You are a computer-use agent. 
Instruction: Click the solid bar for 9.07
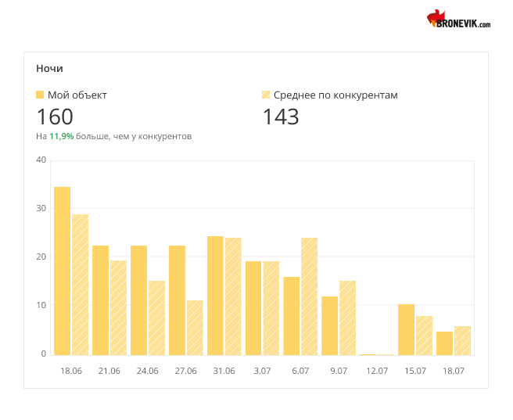pos(330,326)
